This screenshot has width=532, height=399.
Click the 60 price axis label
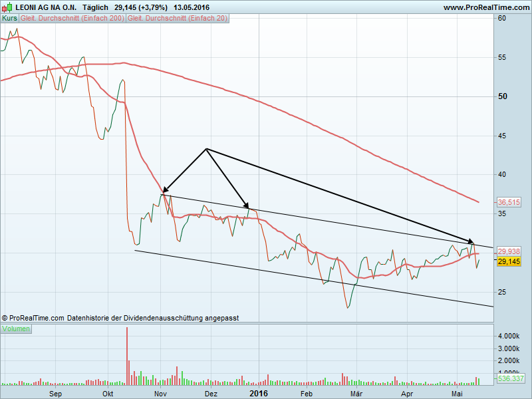pos(502,18)
